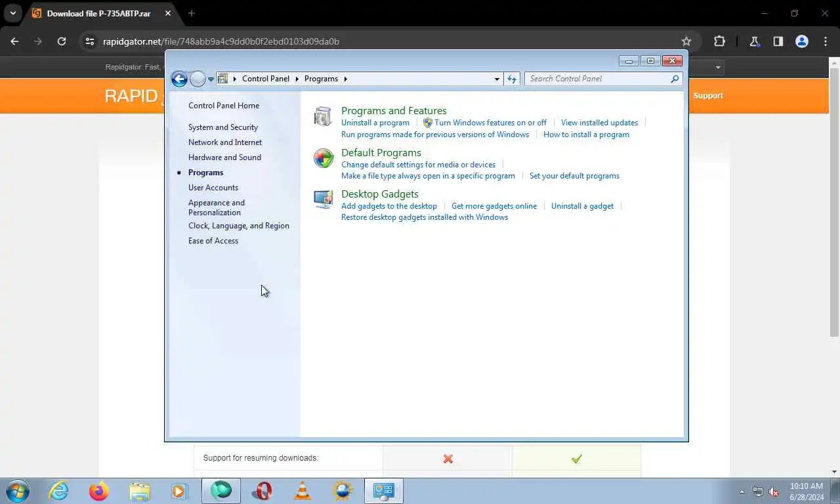The height and width of the screenshot is (504, 840).
Task: Go to Appearance and Personalization category
Action: click(217, 207)
